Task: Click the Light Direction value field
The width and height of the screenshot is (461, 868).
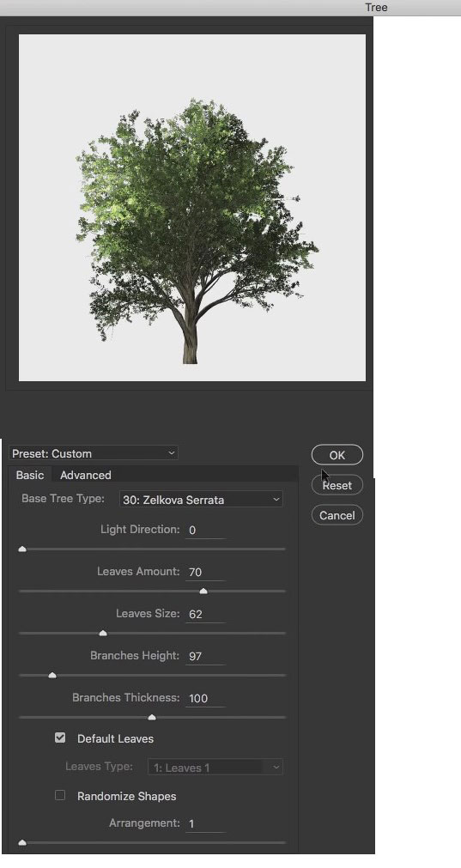Action: [x=205, y=530]
